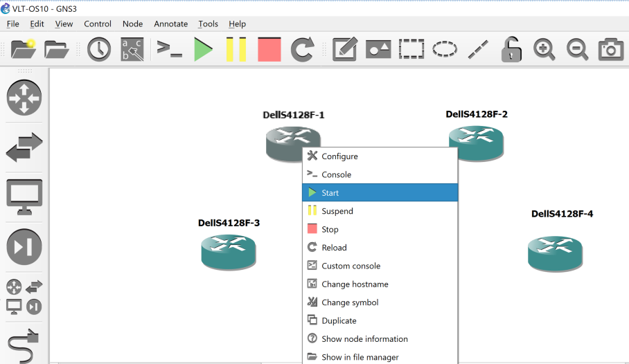This screenshot has height=364, width=629.
Task: Click the DellS4128F-2 node label
Action: pyautogui.click(x=477, y=114)
